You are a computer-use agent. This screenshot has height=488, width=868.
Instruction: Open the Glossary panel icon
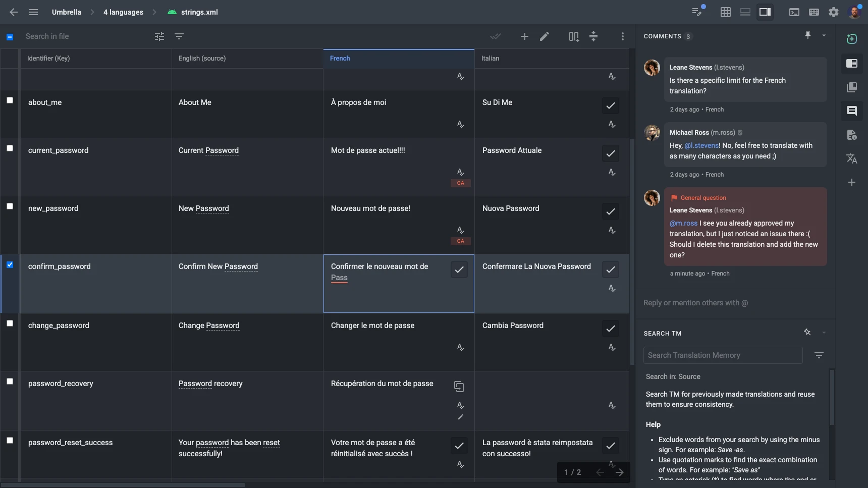click(852, 86)
